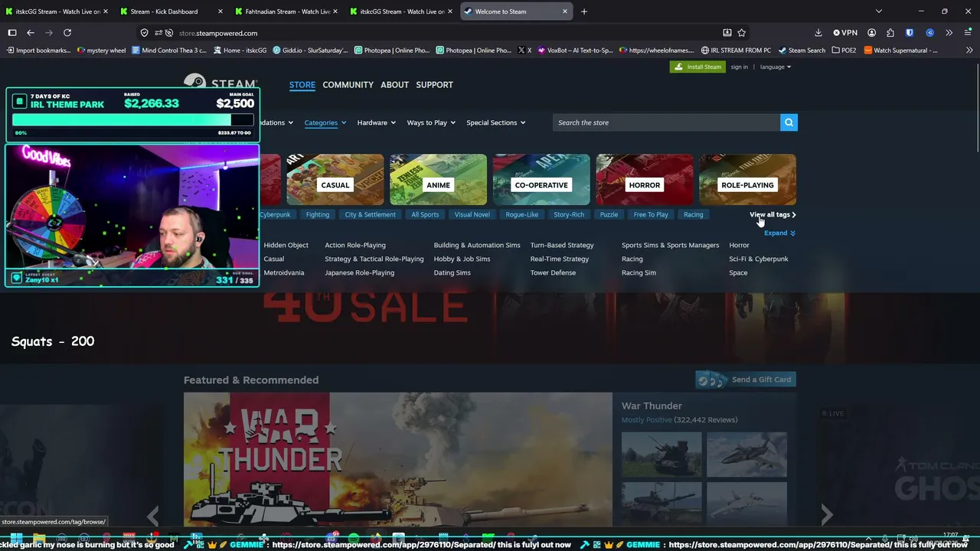Click the previous arrow on featured carousel

point(153,515)
